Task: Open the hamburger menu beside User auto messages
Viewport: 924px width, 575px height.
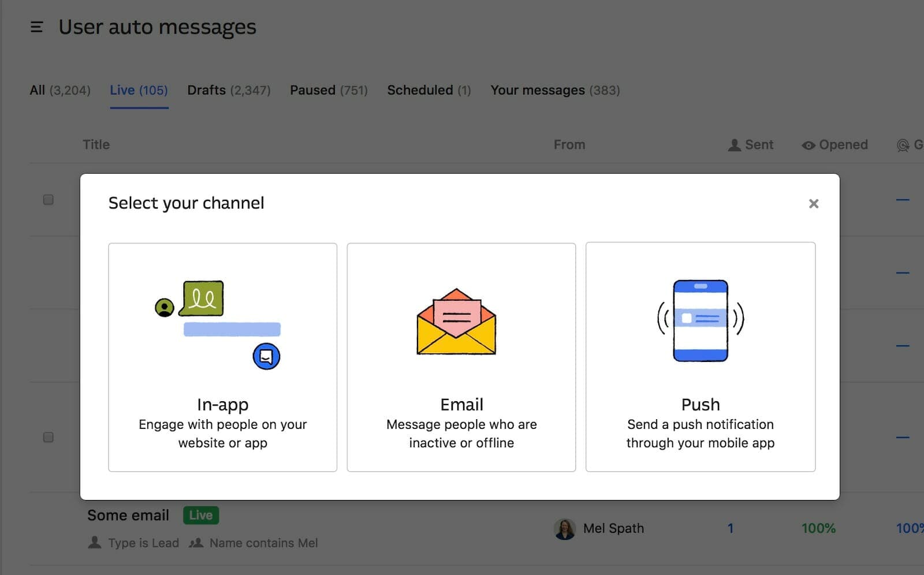Action: (x=36, y=27)
